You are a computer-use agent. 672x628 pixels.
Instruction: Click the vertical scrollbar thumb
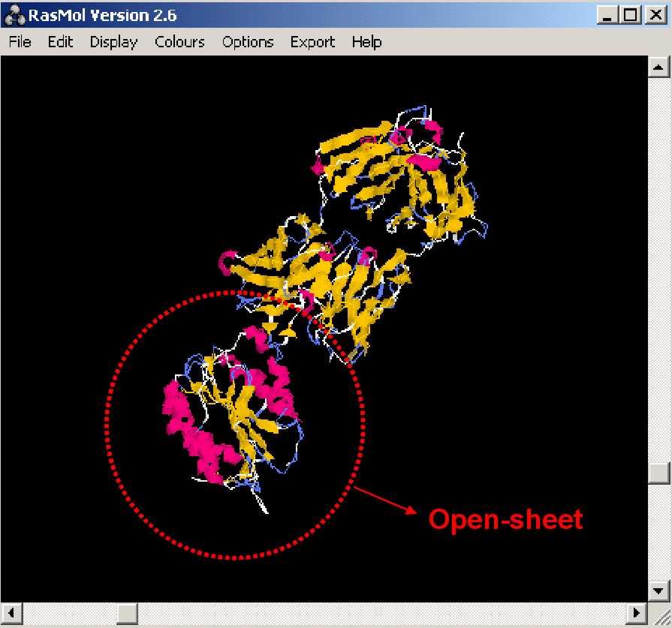pos(658,473)
